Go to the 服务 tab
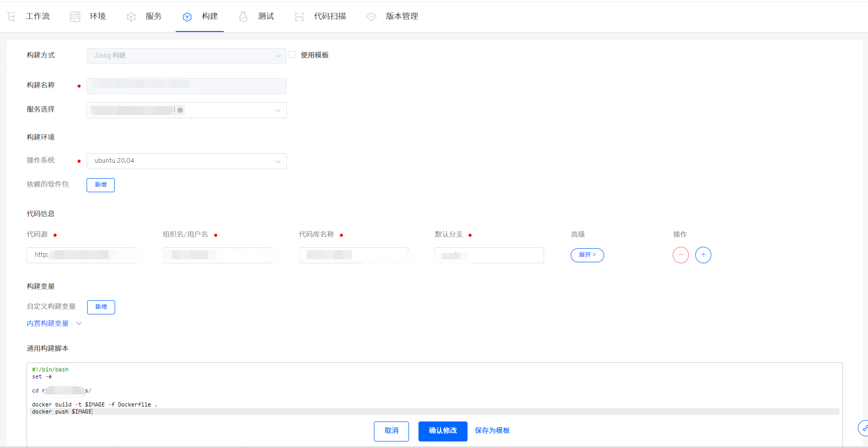 click(154, 17)
